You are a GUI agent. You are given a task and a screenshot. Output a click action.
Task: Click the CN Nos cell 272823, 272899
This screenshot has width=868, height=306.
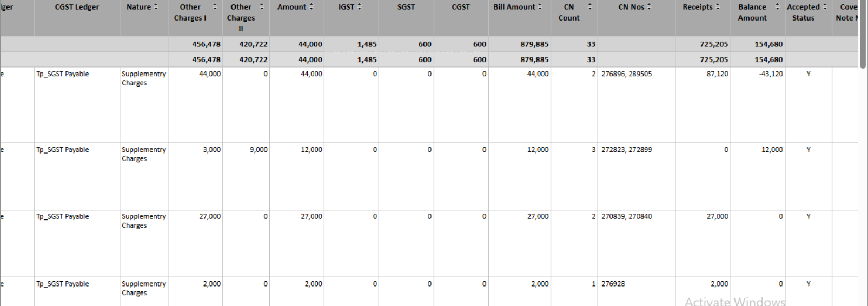pos(626,150)
